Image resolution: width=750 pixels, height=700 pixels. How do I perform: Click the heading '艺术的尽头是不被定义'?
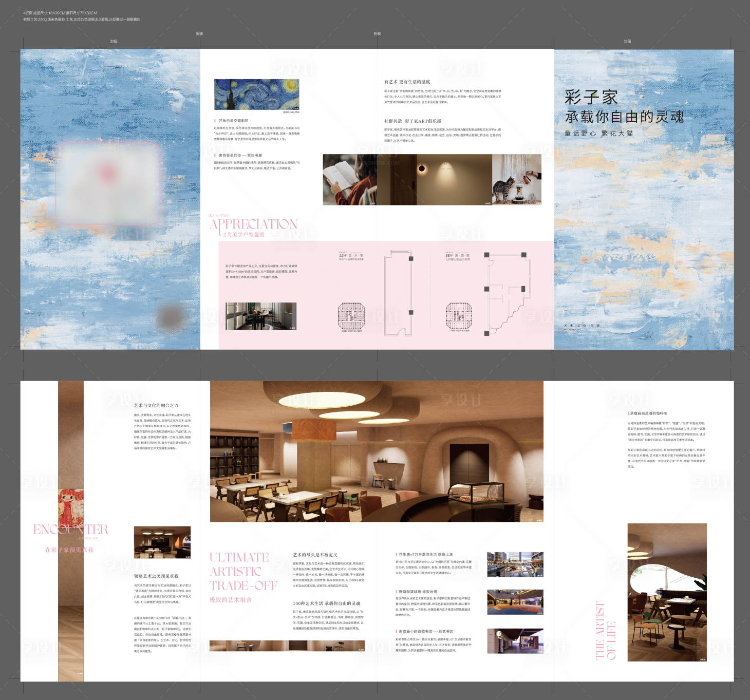315,555
